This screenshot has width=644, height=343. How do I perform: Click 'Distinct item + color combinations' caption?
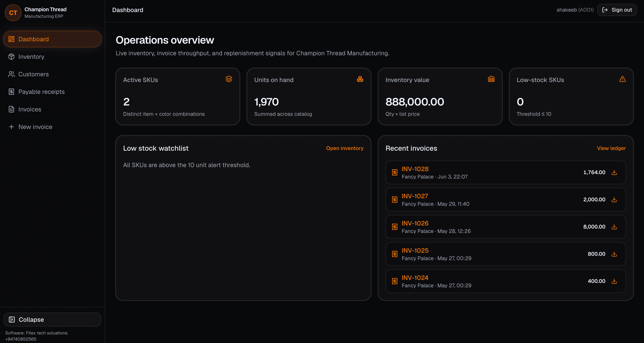(x=164, y=114)
